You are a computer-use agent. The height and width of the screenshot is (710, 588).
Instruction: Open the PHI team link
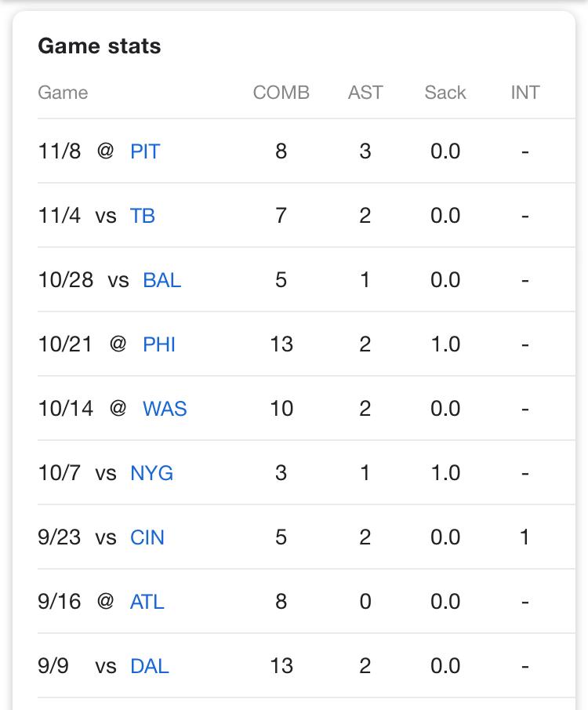click(158, 344)
